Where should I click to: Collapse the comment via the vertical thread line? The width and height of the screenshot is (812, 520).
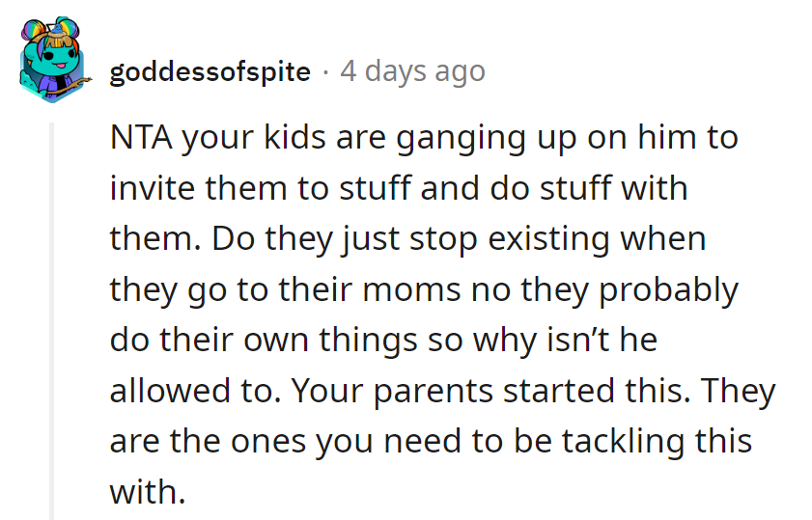pos(51,318)
